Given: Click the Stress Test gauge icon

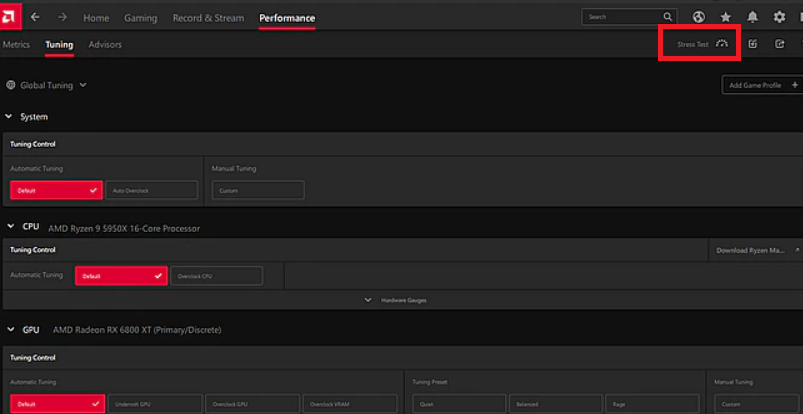Looking at the screenshot, I should [722, 44].
